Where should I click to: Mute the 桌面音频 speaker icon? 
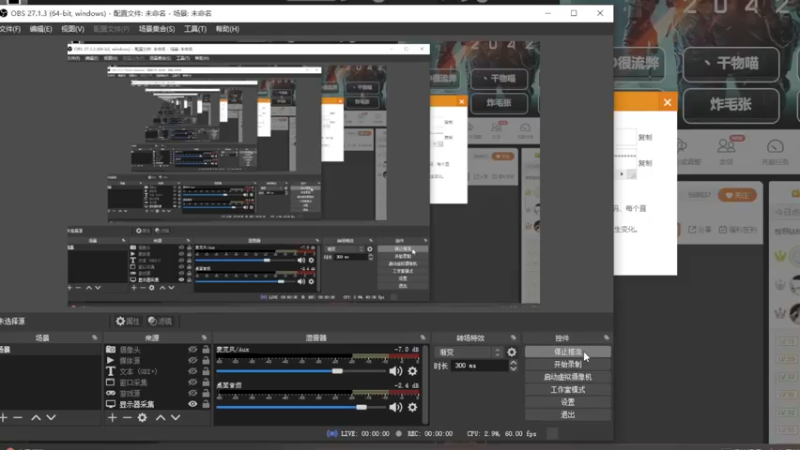[x=395, y=407]
